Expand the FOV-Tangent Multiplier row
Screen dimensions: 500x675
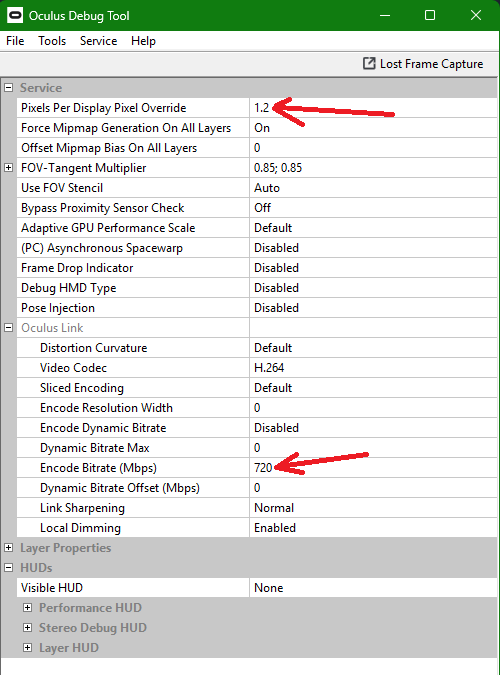pyautogui.click(x=8, y=168)
